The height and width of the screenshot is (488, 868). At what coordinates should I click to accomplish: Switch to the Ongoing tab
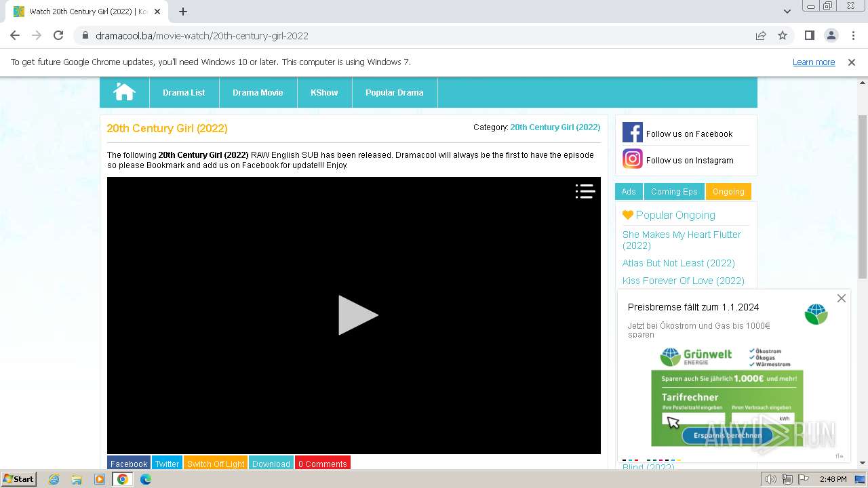click(728, 192)
